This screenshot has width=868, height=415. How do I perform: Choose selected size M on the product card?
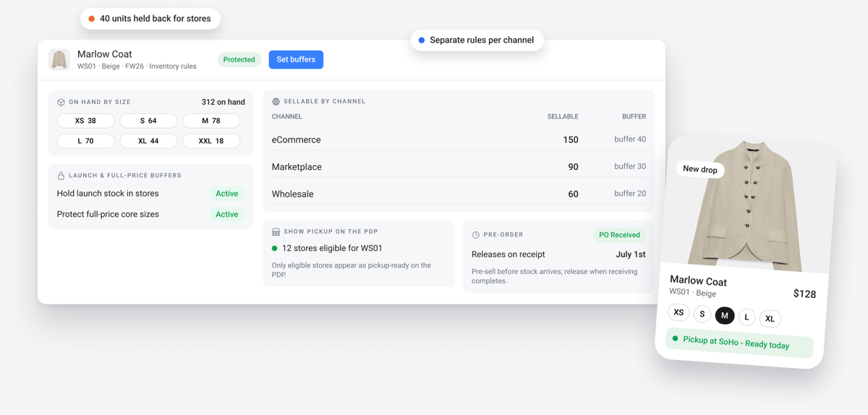(725, 315)
